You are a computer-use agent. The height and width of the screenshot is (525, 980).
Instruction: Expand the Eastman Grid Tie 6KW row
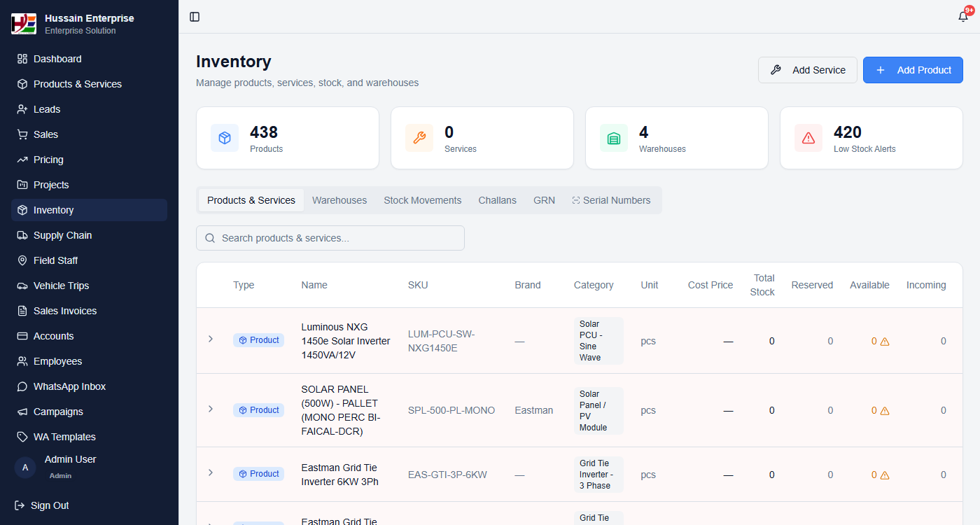click(x=211, y=472)
